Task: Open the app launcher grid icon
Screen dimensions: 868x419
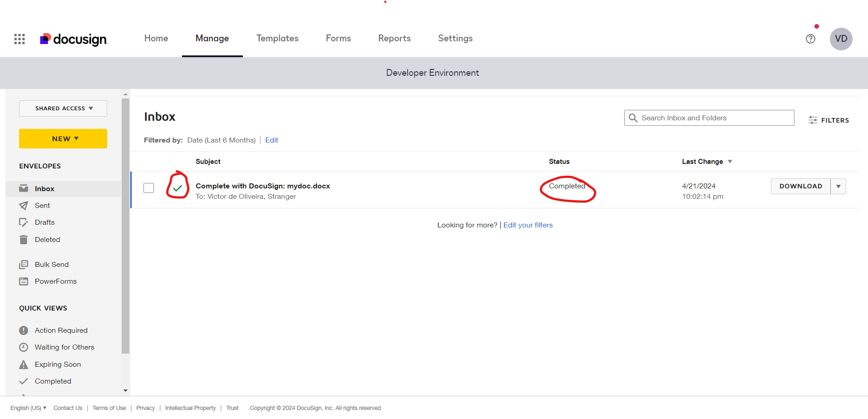Action: [20, 39]
